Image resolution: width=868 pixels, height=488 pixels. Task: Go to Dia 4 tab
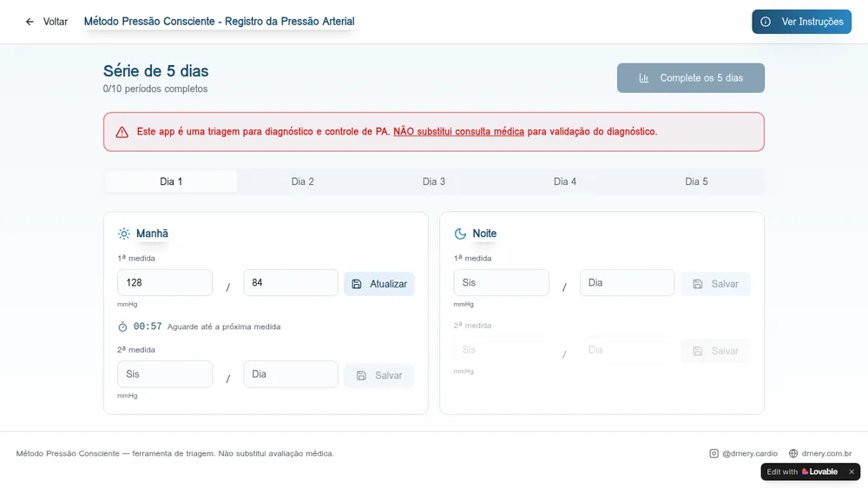[x=565, y=181]
